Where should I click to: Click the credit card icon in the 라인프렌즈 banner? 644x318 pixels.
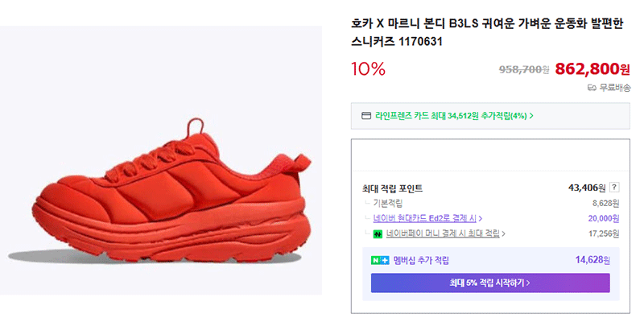[x=365, y=116]
